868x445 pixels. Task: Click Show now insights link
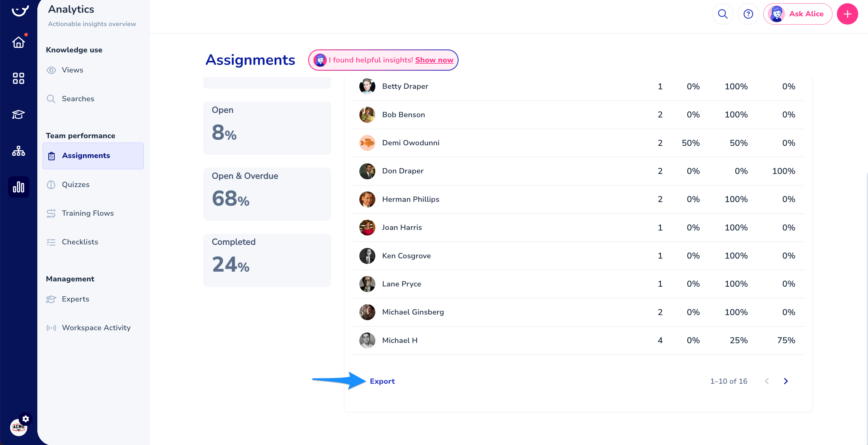click(434, 60)
